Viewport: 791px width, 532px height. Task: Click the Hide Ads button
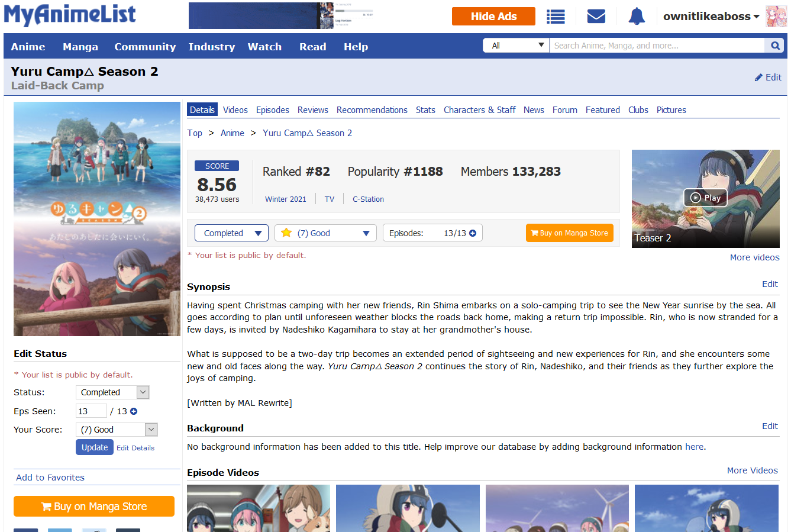(493, 17)
